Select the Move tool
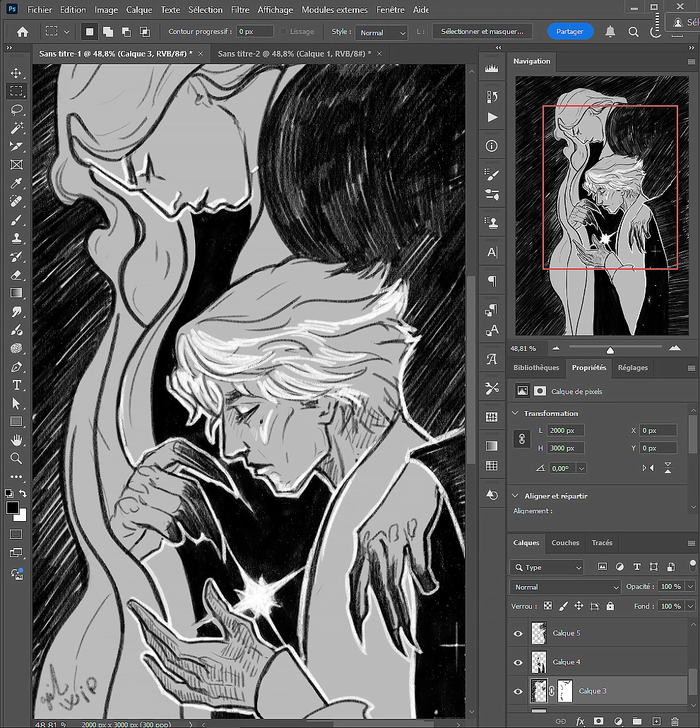Image resolution: width=700 pixels, height=728 pixels. [x=16, y=73]
